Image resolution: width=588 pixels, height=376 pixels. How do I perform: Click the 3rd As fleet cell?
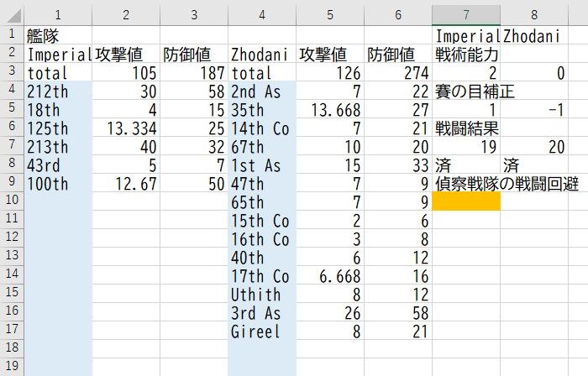click(262, 311)
